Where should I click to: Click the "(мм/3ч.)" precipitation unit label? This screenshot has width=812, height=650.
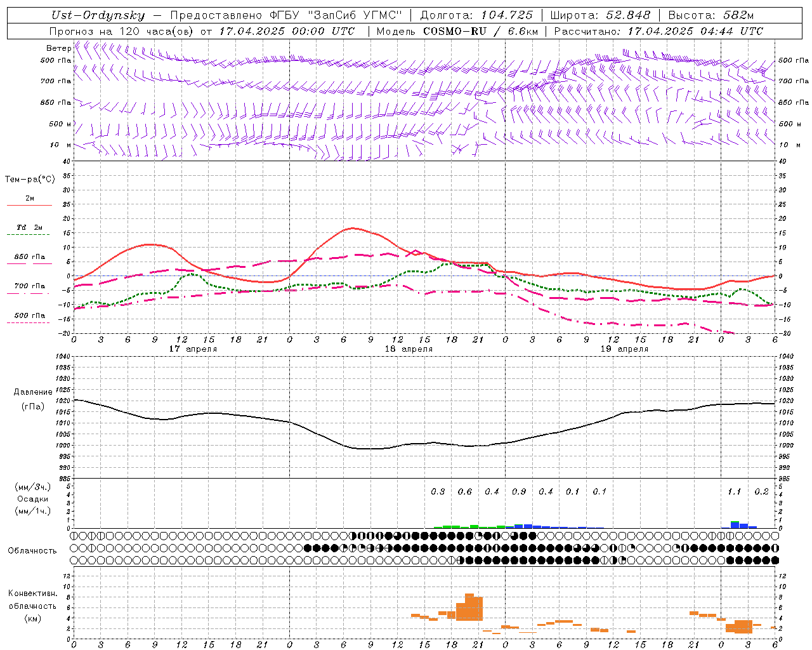tap(32, 487)
